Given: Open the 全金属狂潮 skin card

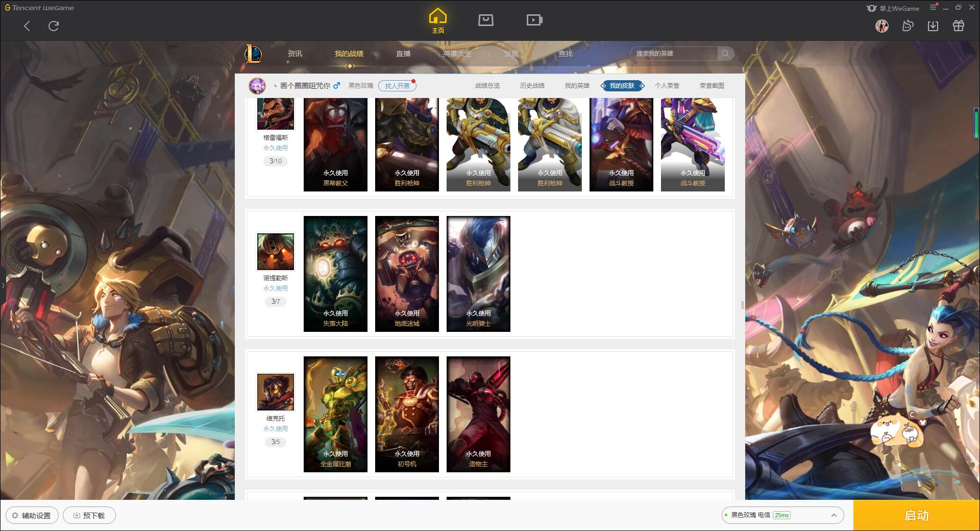Looking at the screenshot, I should click(335, 414).
